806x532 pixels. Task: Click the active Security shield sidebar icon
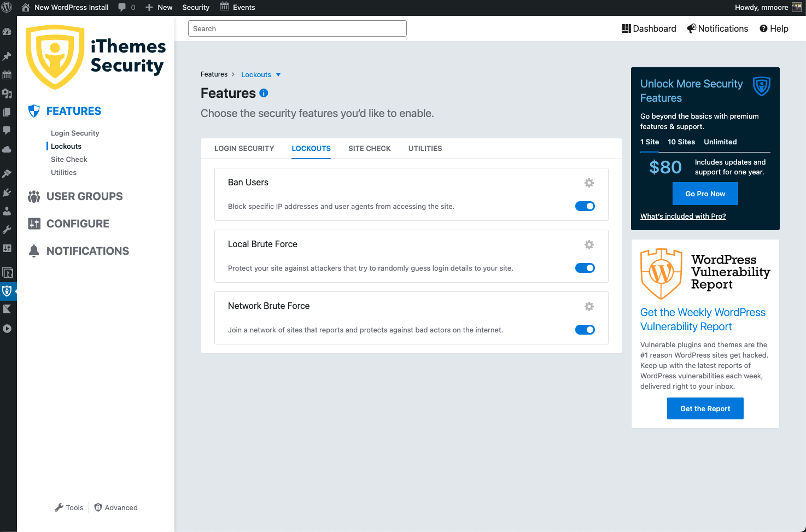[7, 291]
